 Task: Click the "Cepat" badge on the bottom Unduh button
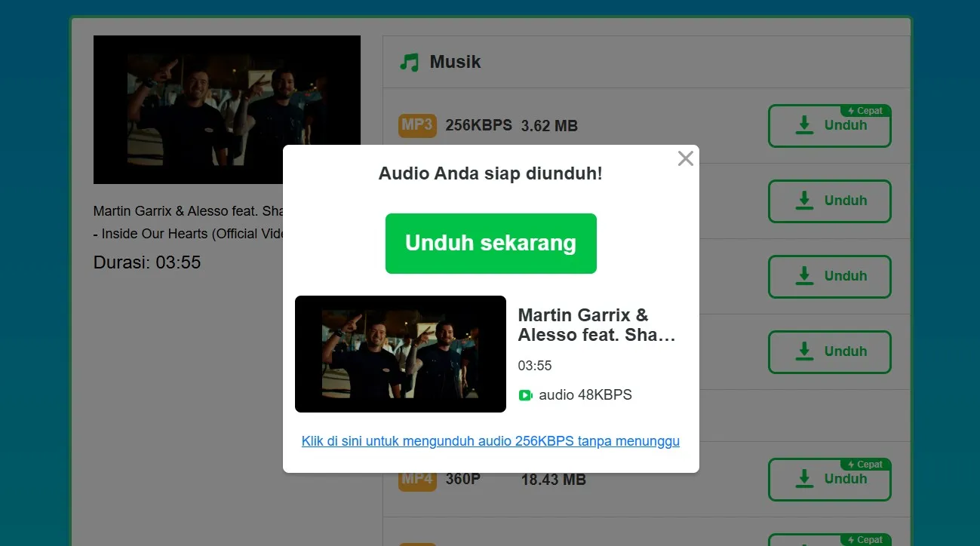(865, 539)
